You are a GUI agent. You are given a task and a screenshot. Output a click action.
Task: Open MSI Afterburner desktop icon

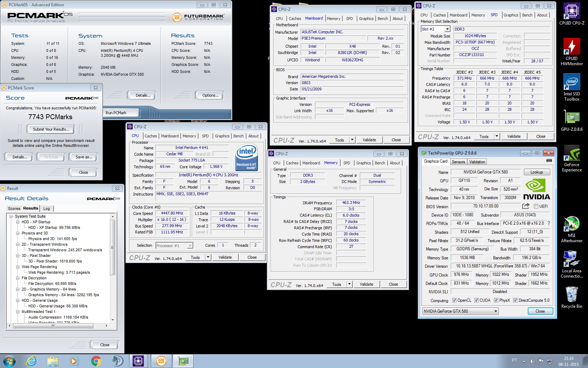click(572, 229)
